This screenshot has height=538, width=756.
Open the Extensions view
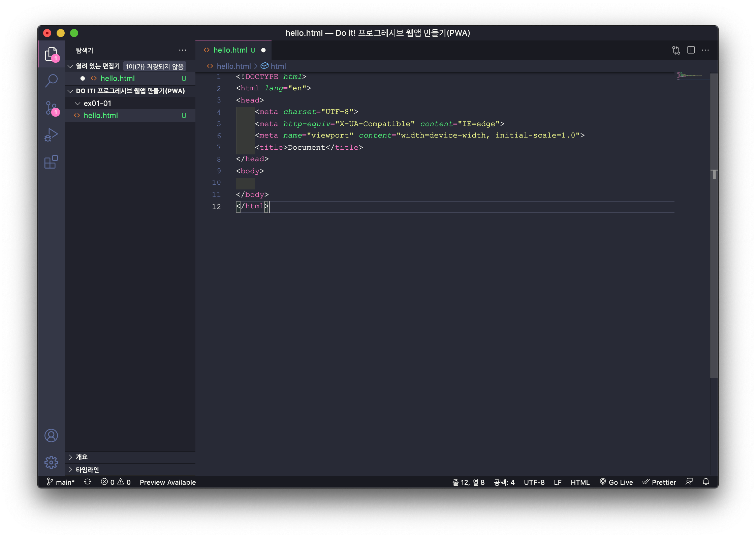(51, 162)
